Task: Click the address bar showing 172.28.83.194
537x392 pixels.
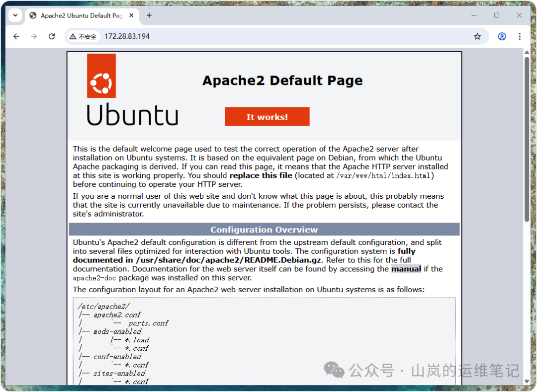Action: point(127,36)
